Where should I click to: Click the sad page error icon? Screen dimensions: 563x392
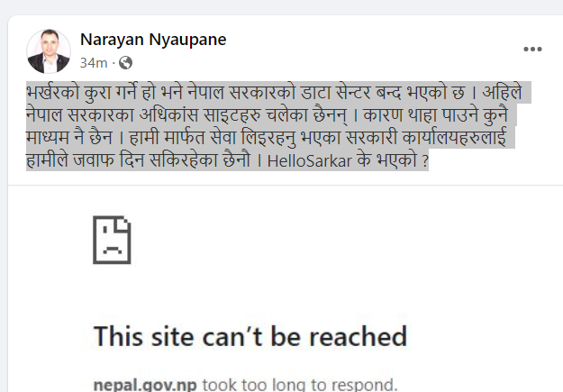point(112,240)
